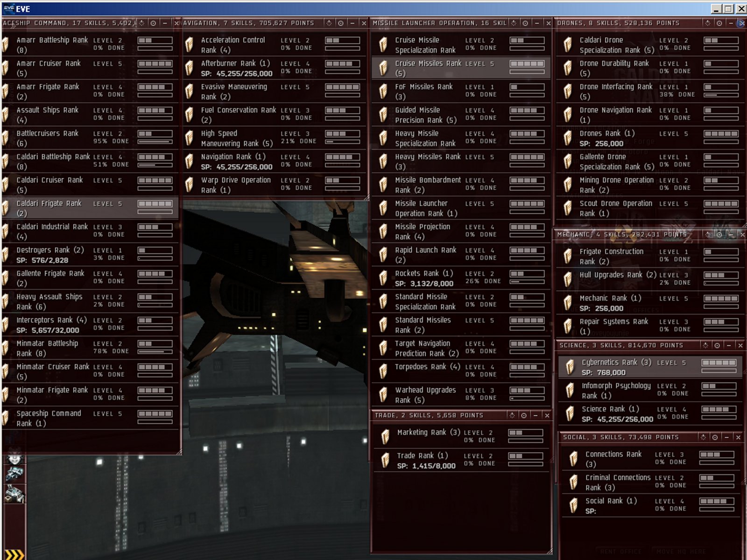This screenshot has height=560, width=747.
Task: Click the Mechanic Rank level bar
Action: (721, 298)
